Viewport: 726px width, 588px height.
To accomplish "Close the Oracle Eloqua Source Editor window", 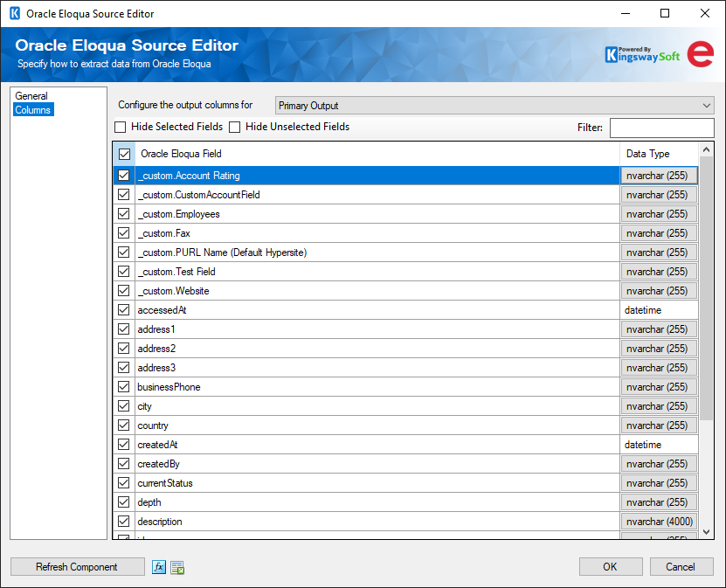I will pyautogui.click(x=705, y=13).
